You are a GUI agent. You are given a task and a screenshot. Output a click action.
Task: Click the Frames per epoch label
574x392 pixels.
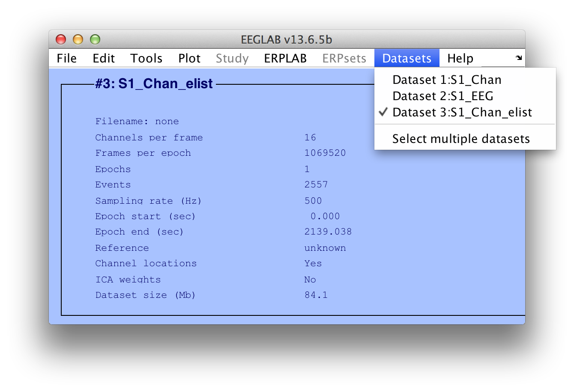[x=143, y=153]
